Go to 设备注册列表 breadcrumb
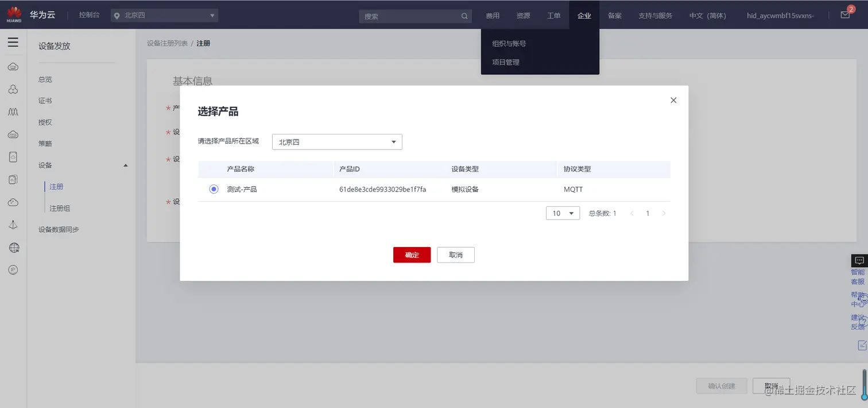 [167, 43]
